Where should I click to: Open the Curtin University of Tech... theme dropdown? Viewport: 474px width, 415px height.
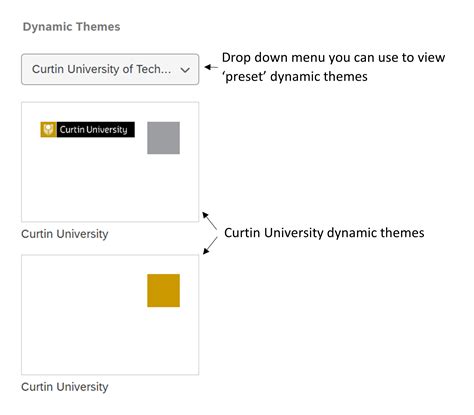[x=110, y=69]
